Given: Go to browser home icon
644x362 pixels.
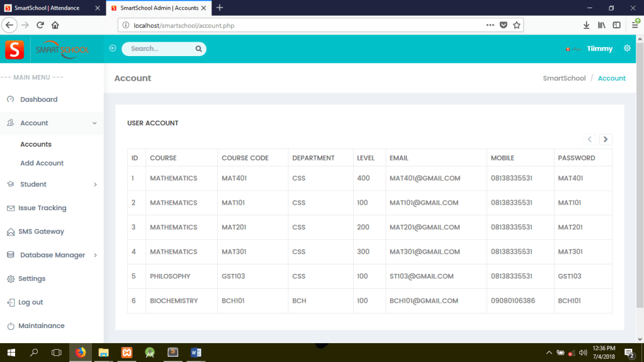Looking at the screenshot, I should click(x=55, y=25).
